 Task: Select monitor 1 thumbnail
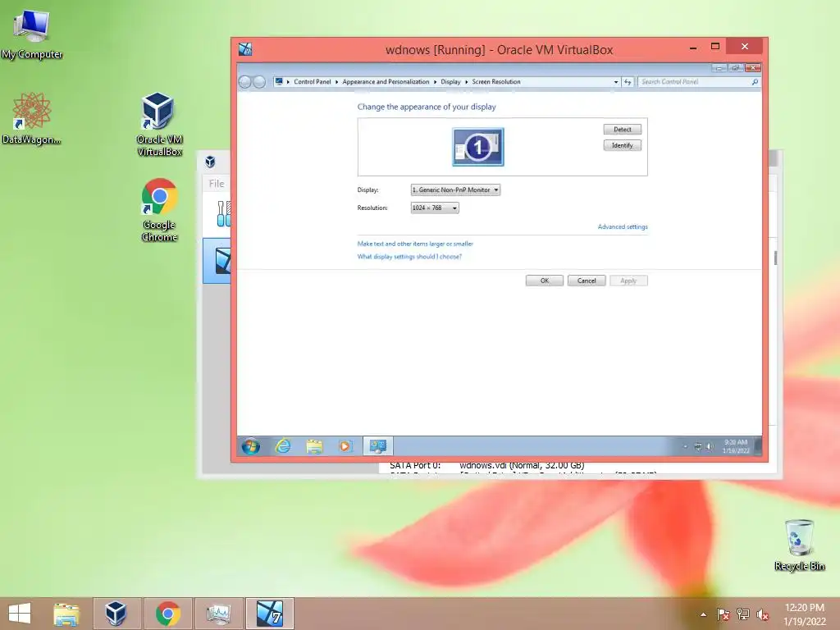click(x=478, y=147)
